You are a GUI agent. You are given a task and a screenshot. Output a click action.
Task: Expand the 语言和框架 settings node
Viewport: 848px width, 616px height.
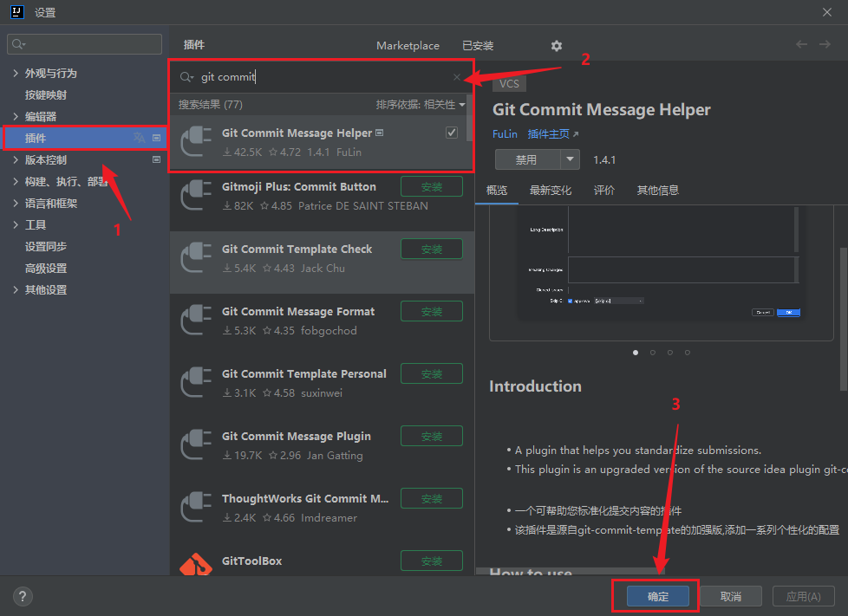[16, 203]
